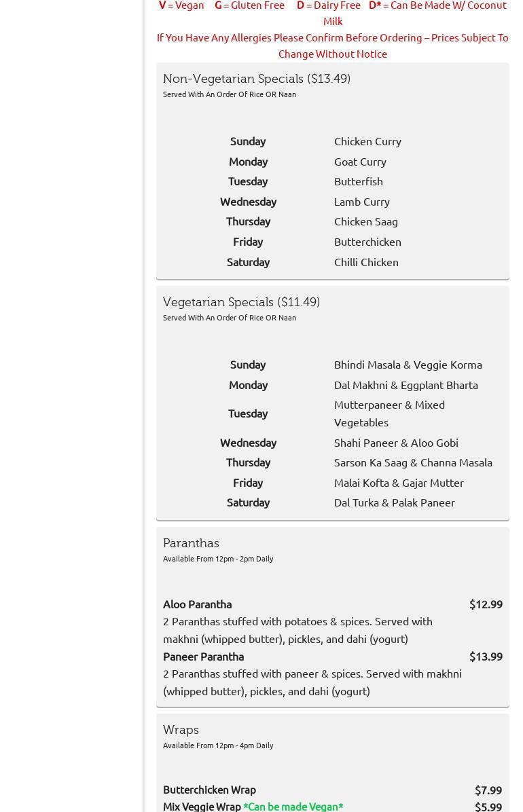Click the Paranthas section heading
The width and height of the screenshot is (523, 812).
191,543
